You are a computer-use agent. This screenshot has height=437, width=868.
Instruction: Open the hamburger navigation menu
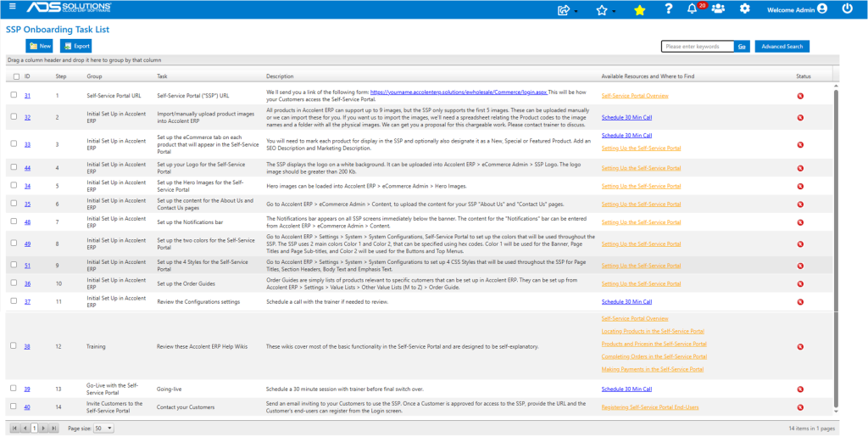tap(12, 7)
